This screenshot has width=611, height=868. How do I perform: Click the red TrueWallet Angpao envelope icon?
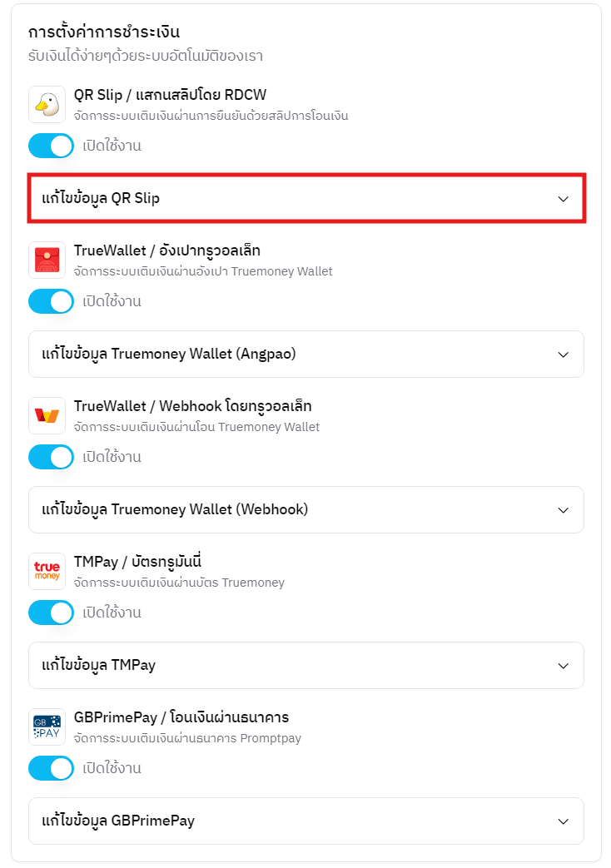point(47,260)
